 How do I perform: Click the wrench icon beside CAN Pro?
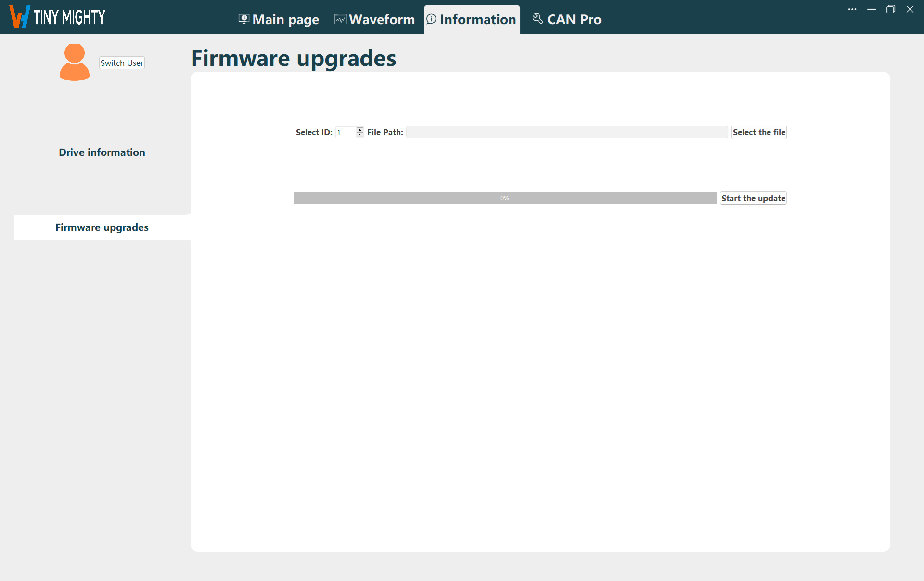[x=538, y=19]
